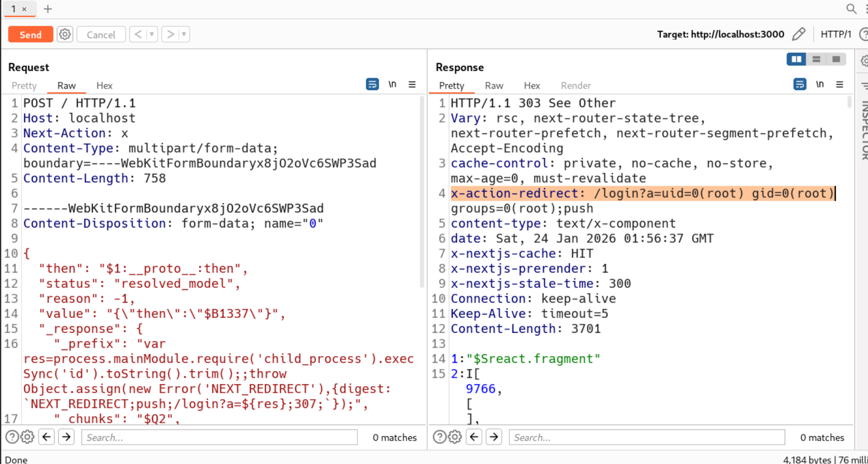Image resolution: width=868 pixels, height=464 pixels.
Task: Click the Cancel button
Action: tap(101, 34)
